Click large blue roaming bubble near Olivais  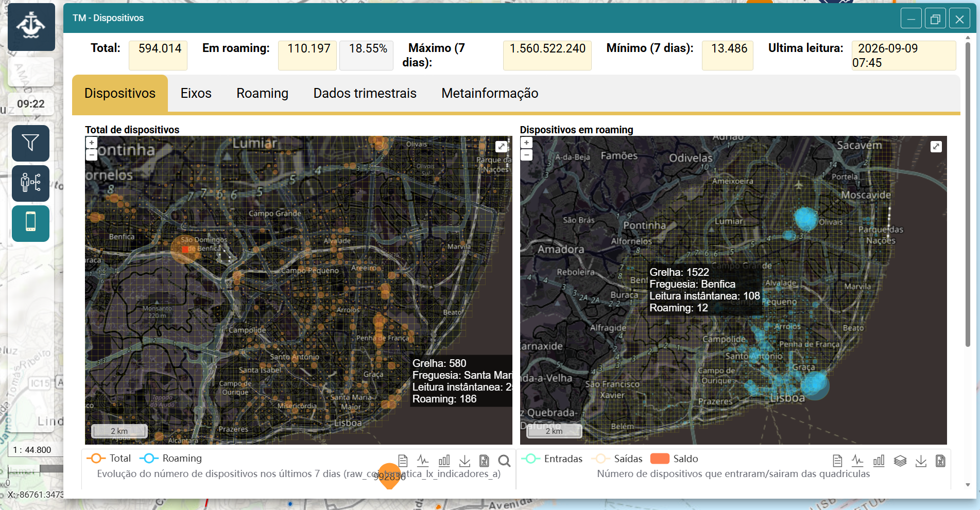pyautogui.click(x=805, y=218)
